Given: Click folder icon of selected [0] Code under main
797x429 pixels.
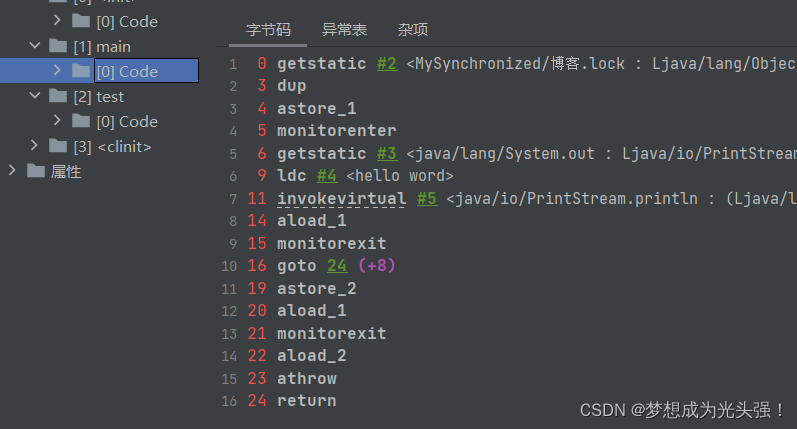Looking at the screenshot, I should (x=81, y=71).
